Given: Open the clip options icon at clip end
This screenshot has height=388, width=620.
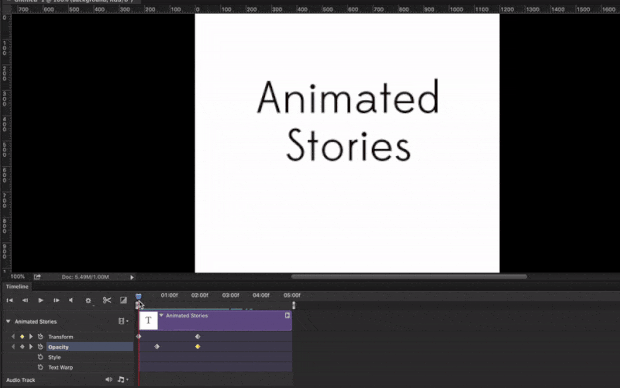Looking at the screenshot, I should click(287, 315).
